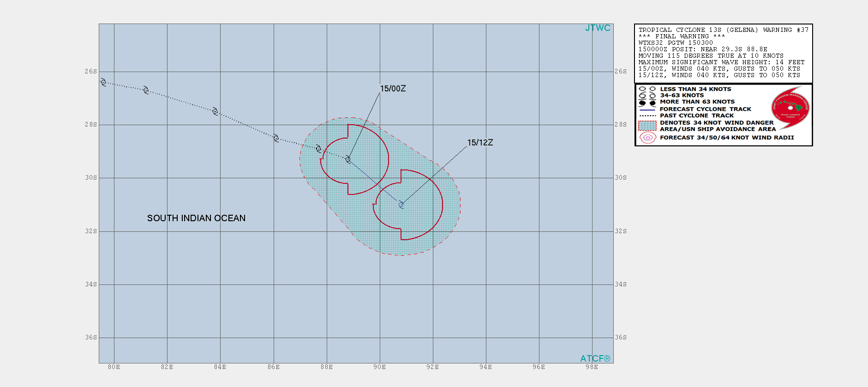Click the 80E longitude label on bottom axis

(x=114, y=367)
